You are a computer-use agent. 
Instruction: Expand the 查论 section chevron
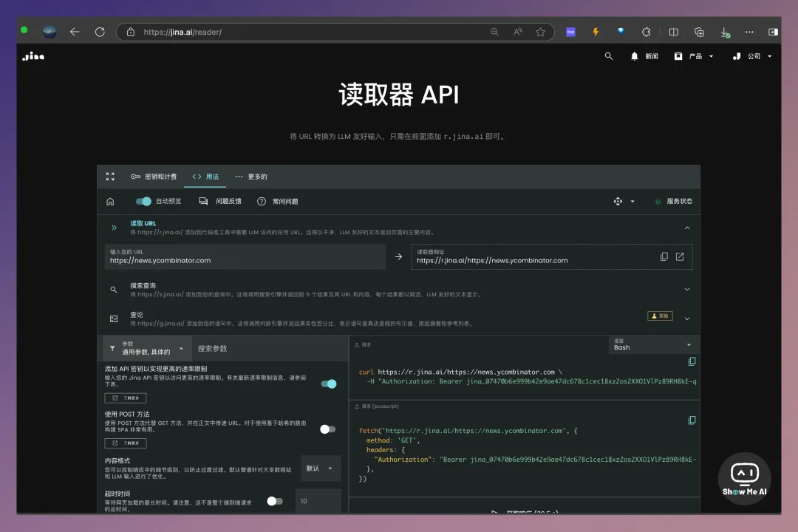[687, 318]
